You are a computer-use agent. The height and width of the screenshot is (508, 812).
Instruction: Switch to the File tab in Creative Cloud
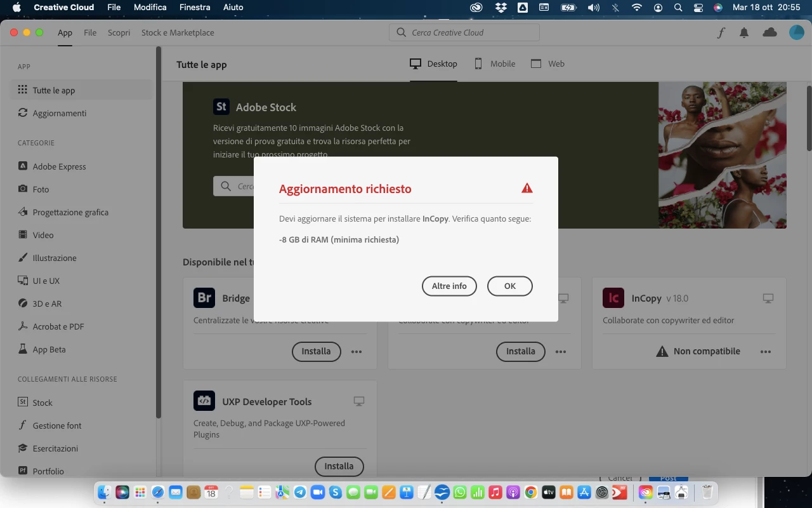pos(90,32)
